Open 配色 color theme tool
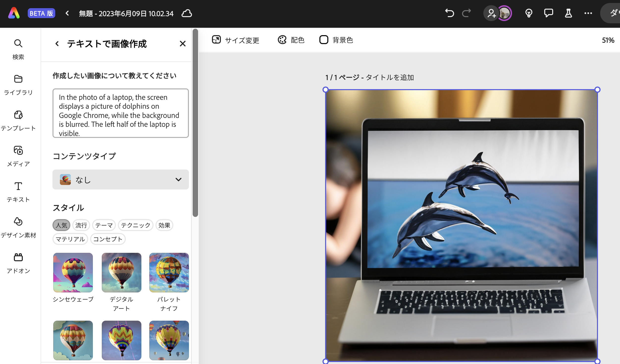Viewport: 620px width, 364px height. (x=291, y=40)
